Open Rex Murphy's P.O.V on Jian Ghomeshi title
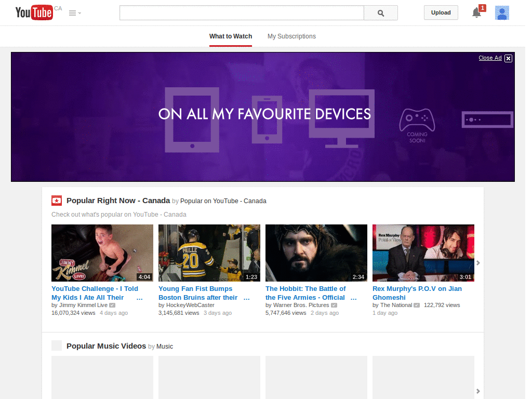The height and width of the screenshot is (399, 532). tap(417, 293)
